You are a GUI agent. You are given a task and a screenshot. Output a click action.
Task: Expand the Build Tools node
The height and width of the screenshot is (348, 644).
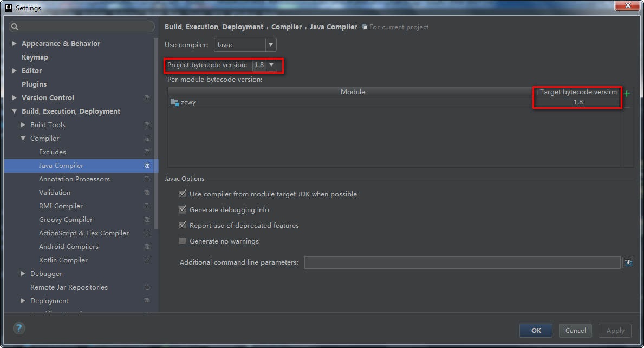pos(23,125)
